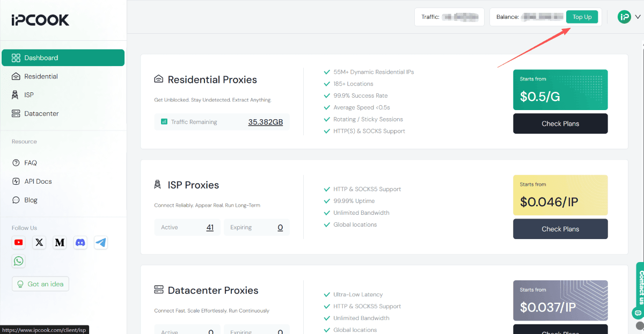Open API Docs in the sidebar
644x334 pixels.
pyautogui.click(x=38, y=181)
